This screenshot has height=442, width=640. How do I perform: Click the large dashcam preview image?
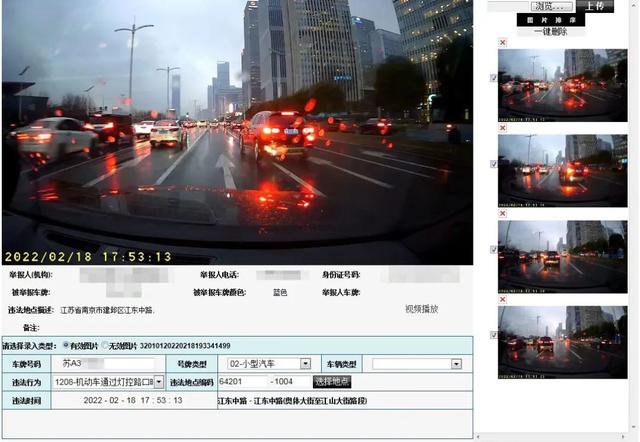[238, 132]
